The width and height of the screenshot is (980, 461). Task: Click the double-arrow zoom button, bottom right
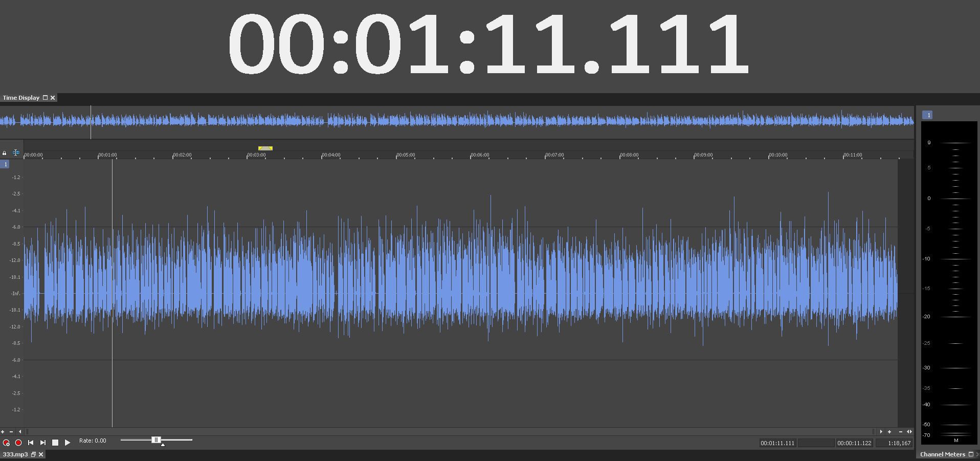(x=909, y=432)
